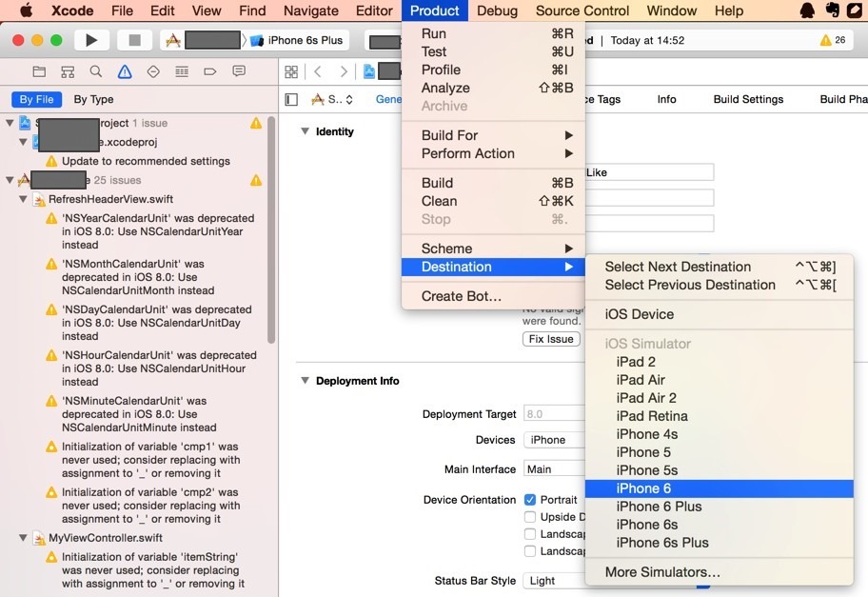
Task: Switch issue view to By File
Action: pyautogui.click(x=36, y=99)
